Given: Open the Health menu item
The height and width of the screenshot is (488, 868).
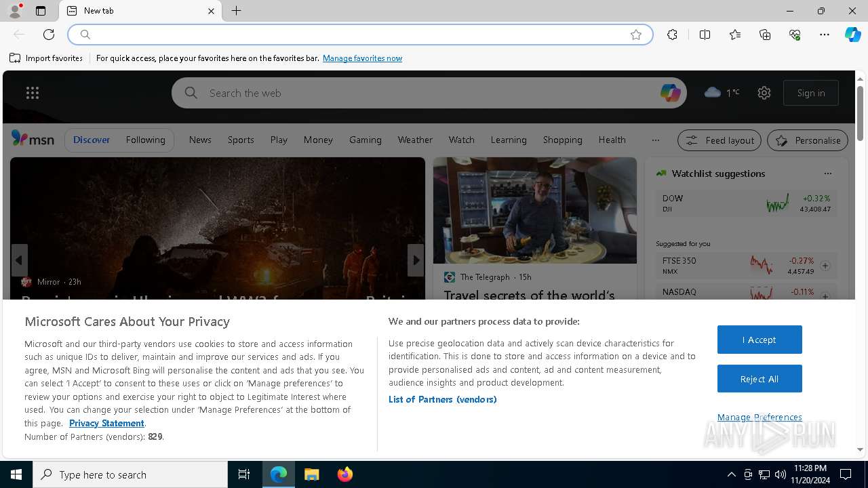Looking at the screenshot, I should coord(612,140).
